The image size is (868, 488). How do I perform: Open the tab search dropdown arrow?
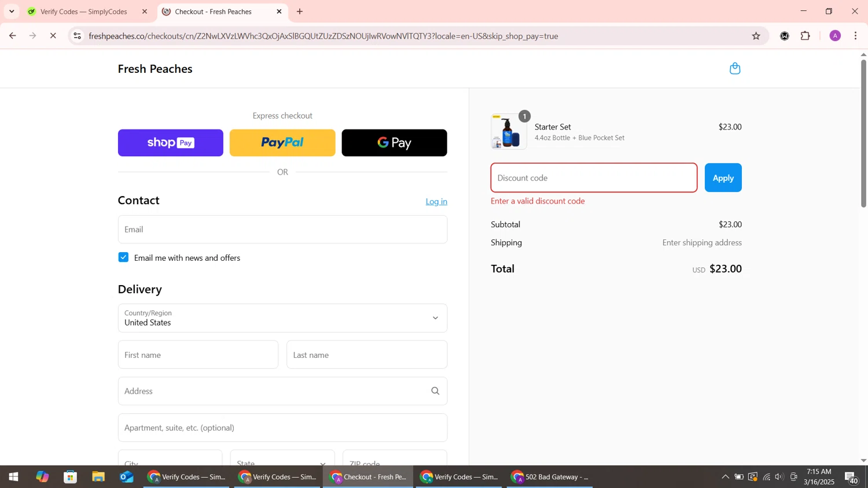[12, 12]
